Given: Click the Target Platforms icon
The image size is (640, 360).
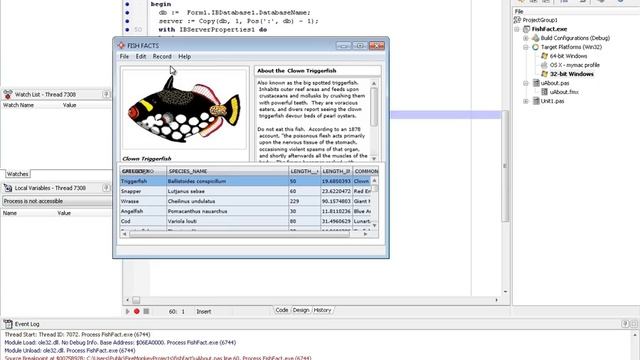Looking at the screenshot, I should tap(536, 47).
